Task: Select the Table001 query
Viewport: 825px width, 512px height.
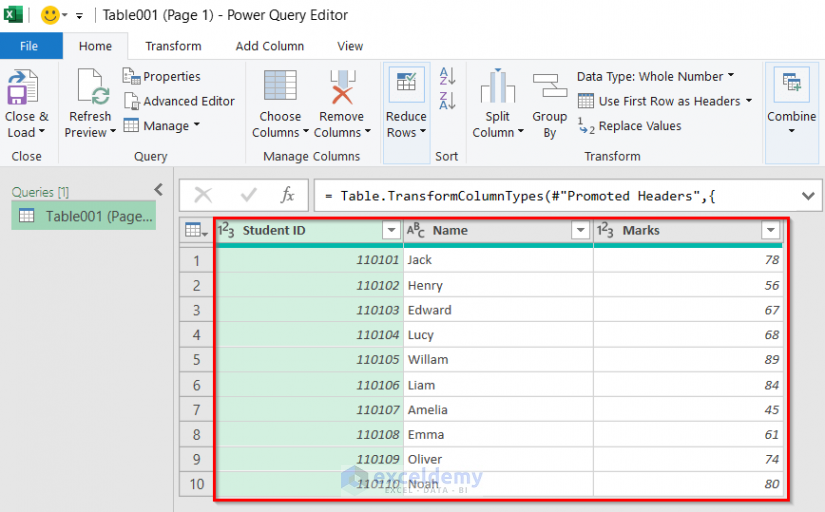Action: coord(84,216)
